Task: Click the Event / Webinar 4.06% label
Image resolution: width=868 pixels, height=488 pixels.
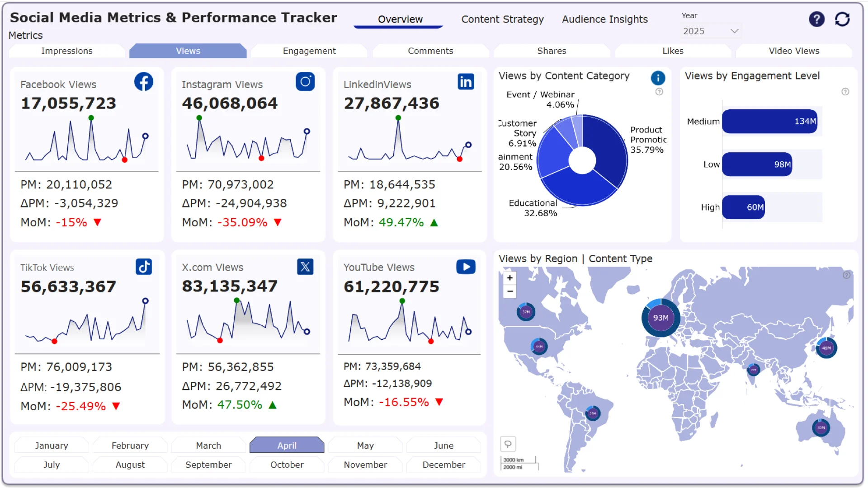Action: tap(540, 99)
